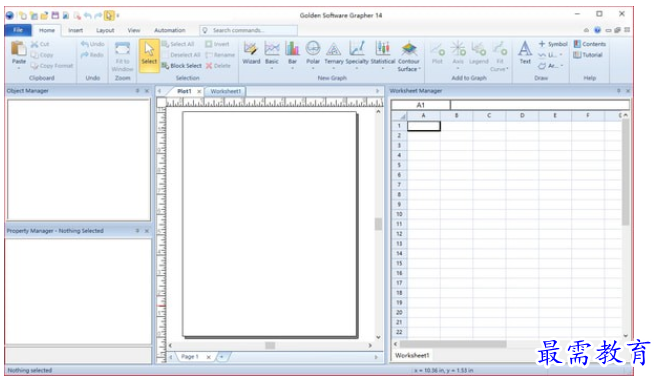659x384 pixels.
Task: Switch to the Insert ribbon tab
Action: point(76,30)
